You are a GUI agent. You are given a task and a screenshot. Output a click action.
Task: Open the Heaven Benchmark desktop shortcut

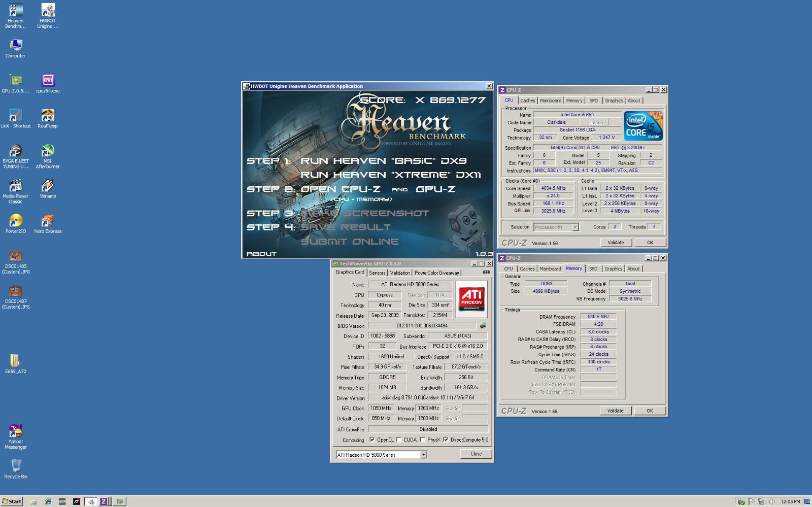point(15,16)
